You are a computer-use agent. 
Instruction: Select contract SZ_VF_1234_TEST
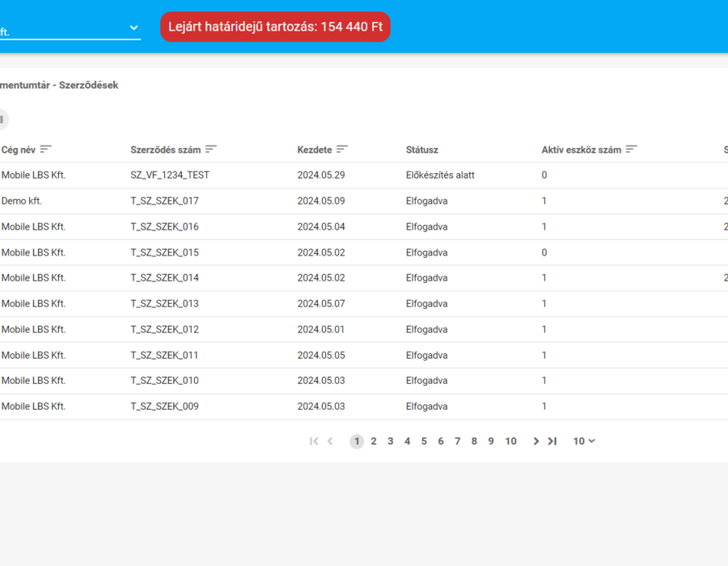170,175
